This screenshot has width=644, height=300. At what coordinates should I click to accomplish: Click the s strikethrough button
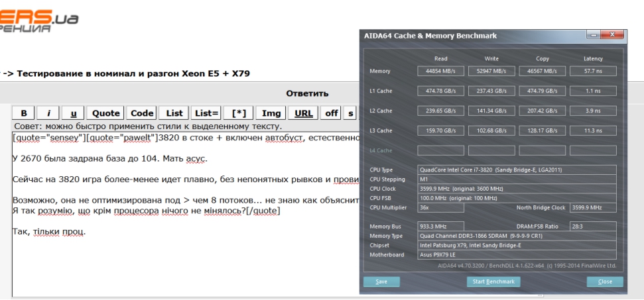point(350,113)
